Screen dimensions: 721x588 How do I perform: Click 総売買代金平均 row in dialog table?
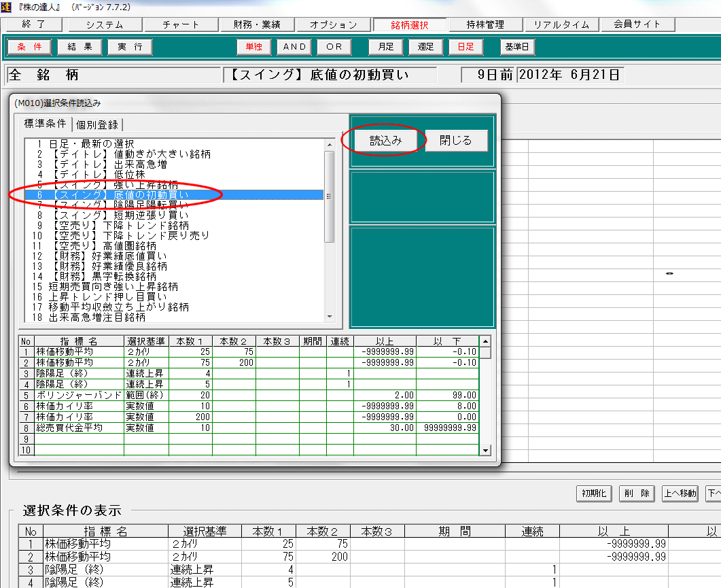click(x=249, y=428)
